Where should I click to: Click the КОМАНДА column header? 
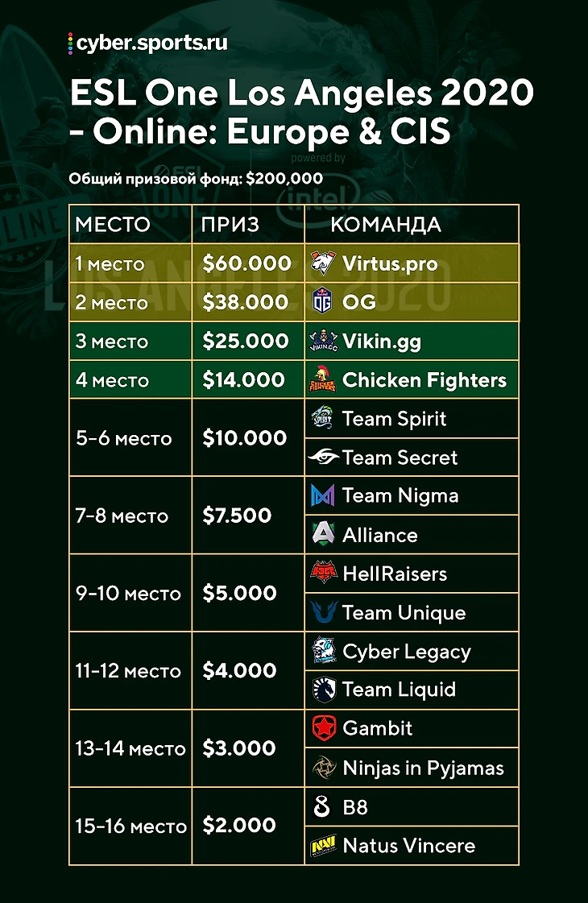click(x=386, y=225)
